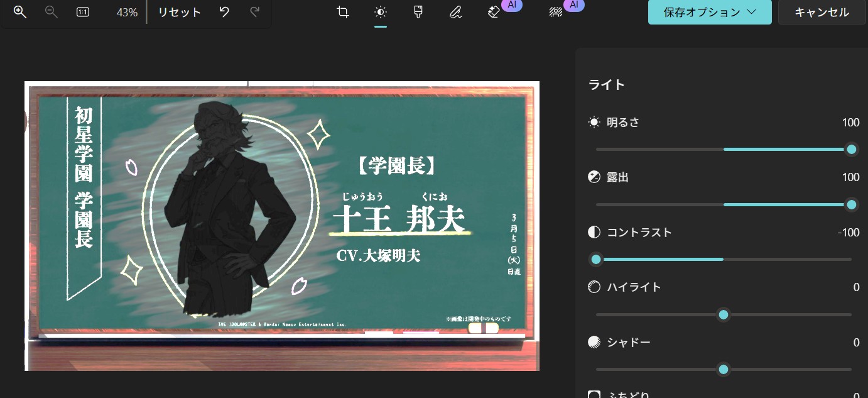
Task: Expand the 保存オプション dropdown
Action: 710,12
